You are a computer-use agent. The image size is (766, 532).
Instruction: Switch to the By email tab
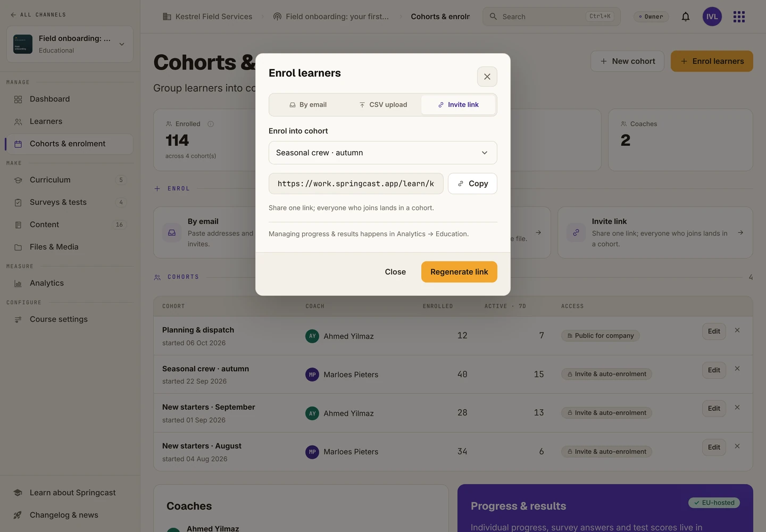[307, 105]
